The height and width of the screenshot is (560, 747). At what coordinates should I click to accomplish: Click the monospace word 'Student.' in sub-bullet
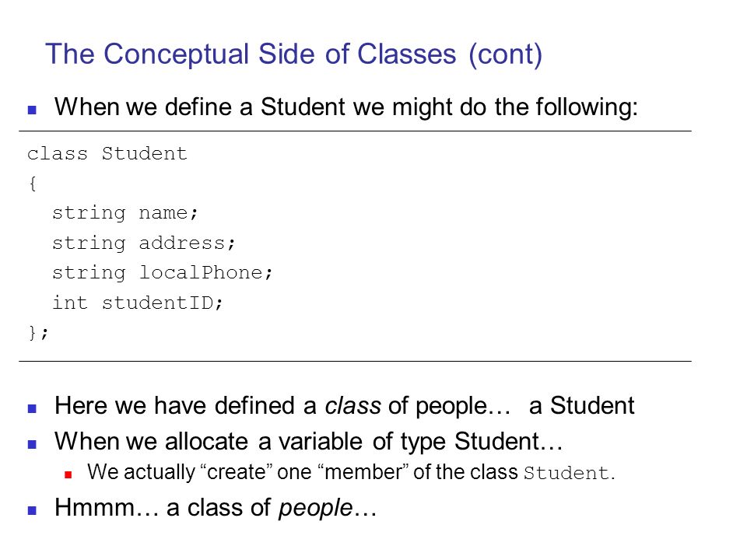[x=570, y=474]
